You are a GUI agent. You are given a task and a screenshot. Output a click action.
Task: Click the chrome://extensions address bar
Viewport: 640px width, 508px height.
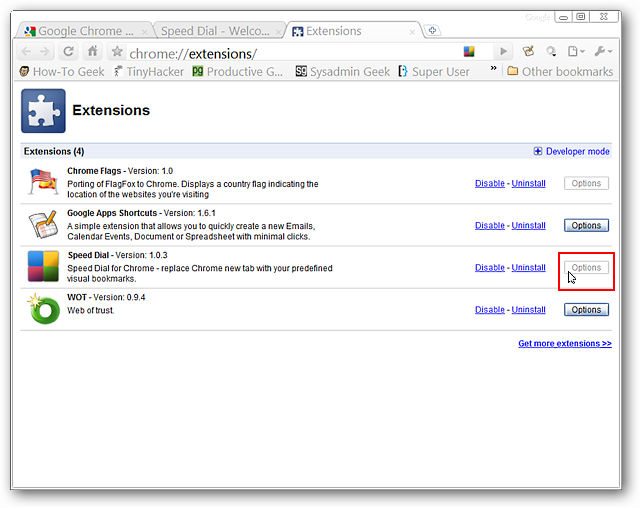pos(290,52)
